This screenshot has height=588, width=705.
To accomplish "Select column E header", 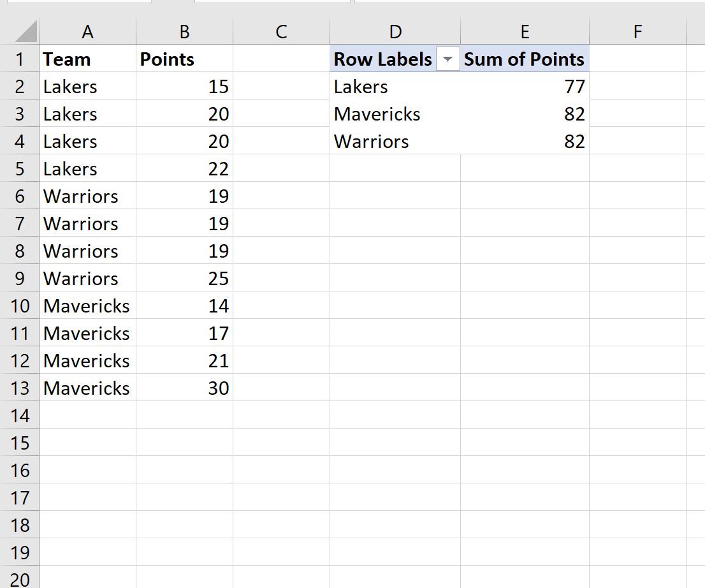I will pyautogui.click(x=525, y=31).
